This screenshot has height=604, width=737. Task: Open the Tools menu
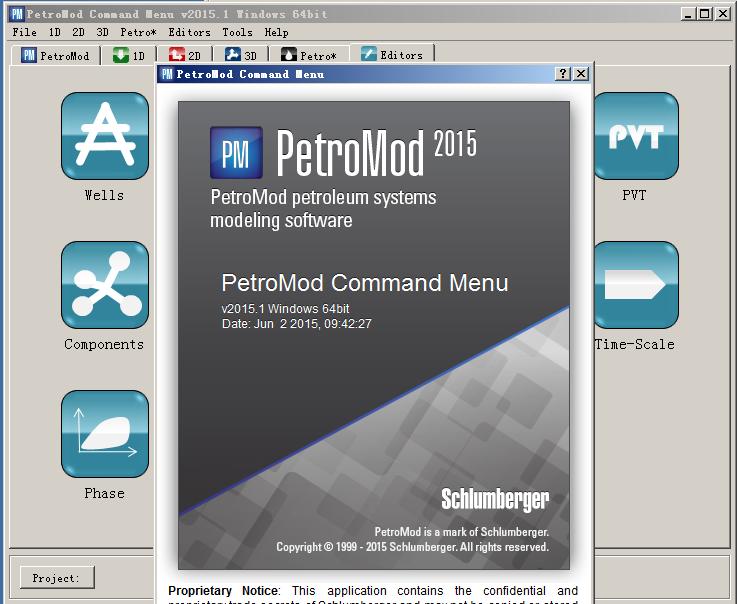tap(237, 32)
